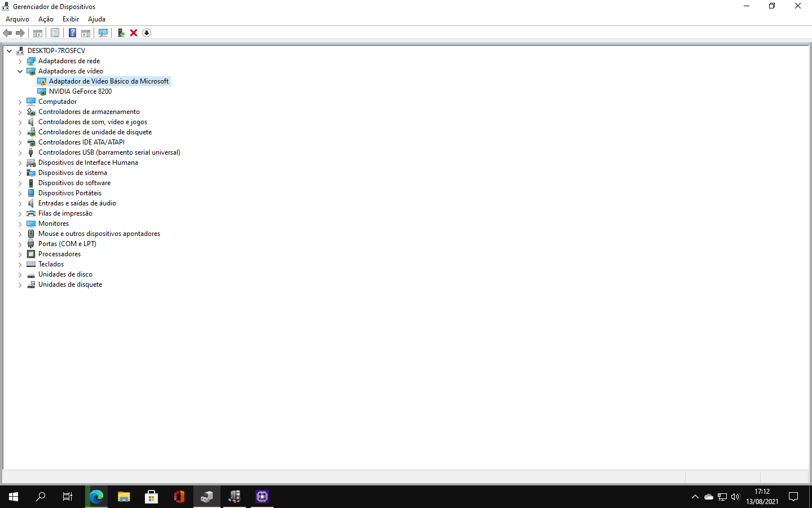The height and width of the screenshot is (508, 812).
Task: Select Dispositivos do software
Action: [x=74, y=183]
